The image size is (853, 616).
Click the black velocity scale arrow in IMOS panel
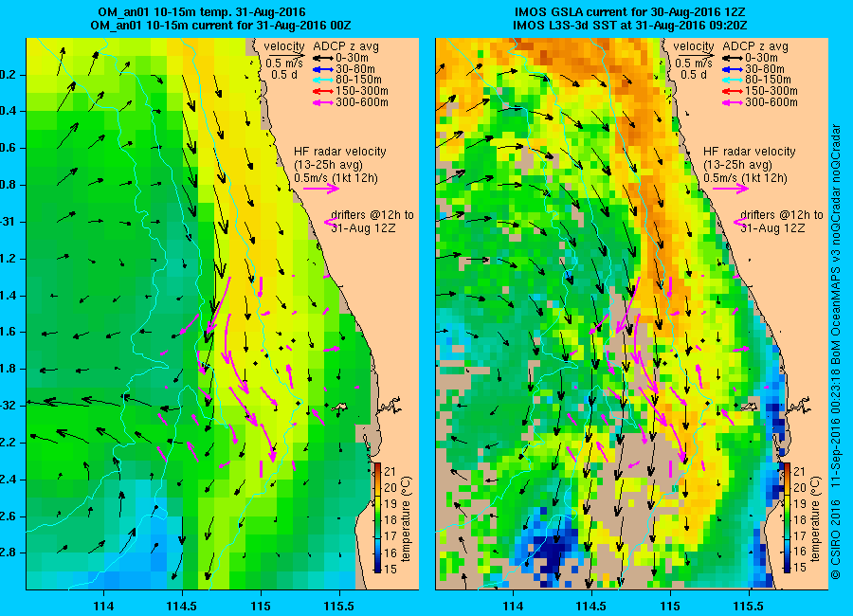tap(695, 55)
